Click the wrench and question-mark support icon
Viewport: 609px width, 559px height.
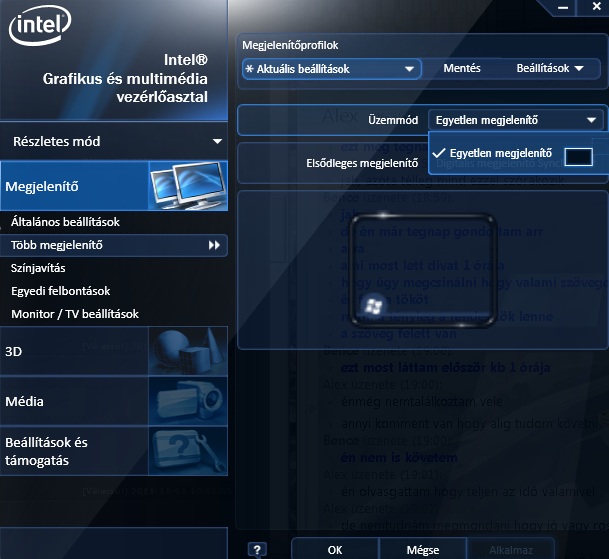tap(188, 451)
